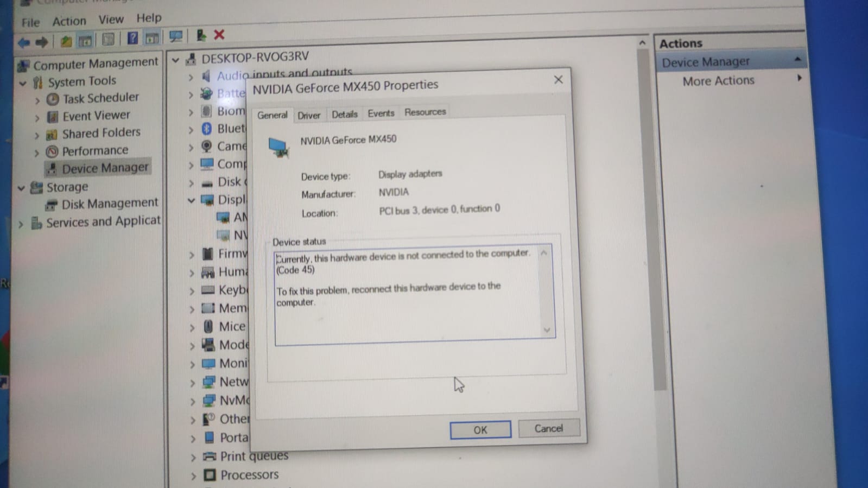Expand the Services and Applications node
The image size is (868, 488).
click(x=21, y=224)
